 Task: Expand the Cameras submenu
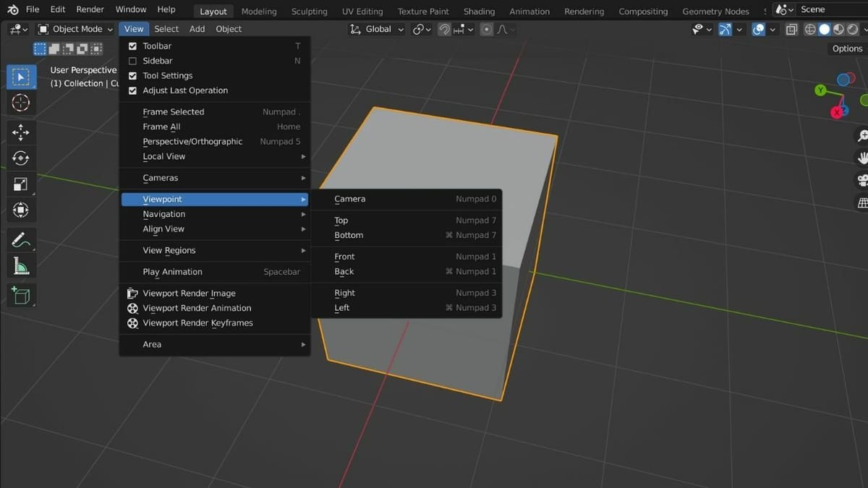[215, 178]
